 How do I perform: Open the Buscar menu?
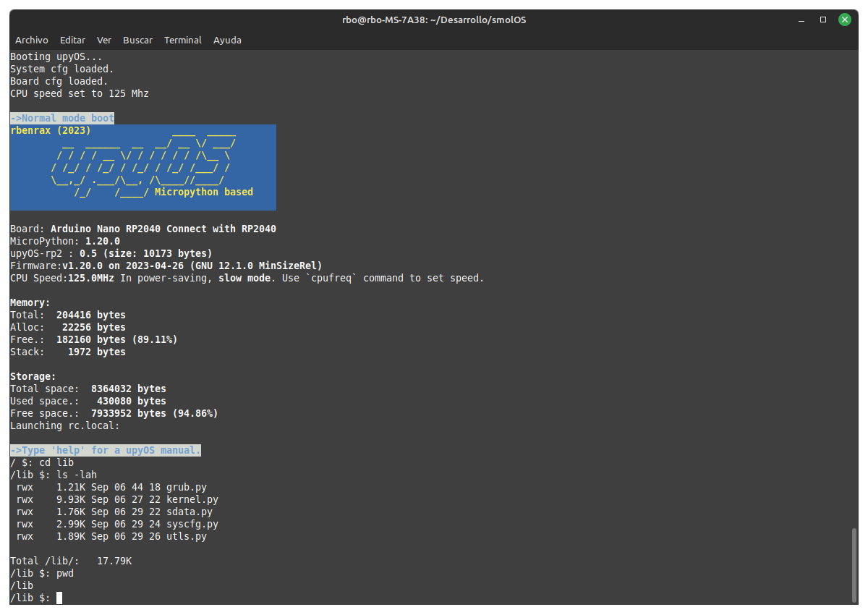click(x=137, y=40)
